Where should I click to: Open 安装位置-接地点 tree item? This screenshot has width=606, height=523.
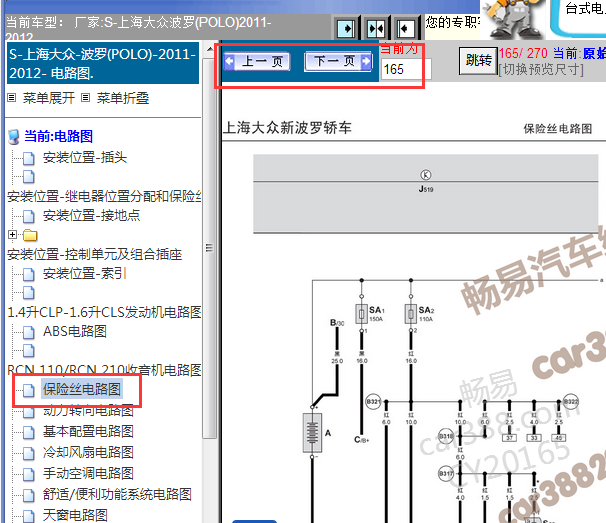(x=91, y=215)
